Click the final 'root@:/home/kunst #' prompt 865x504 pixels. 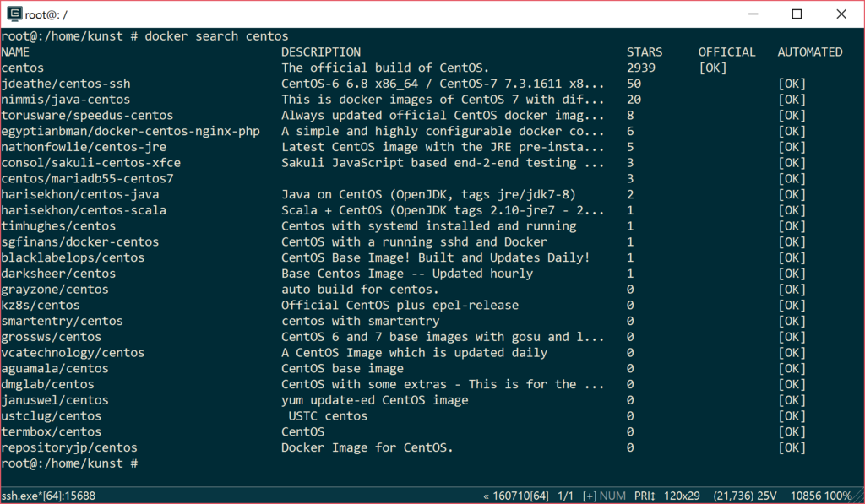(69, 463)
